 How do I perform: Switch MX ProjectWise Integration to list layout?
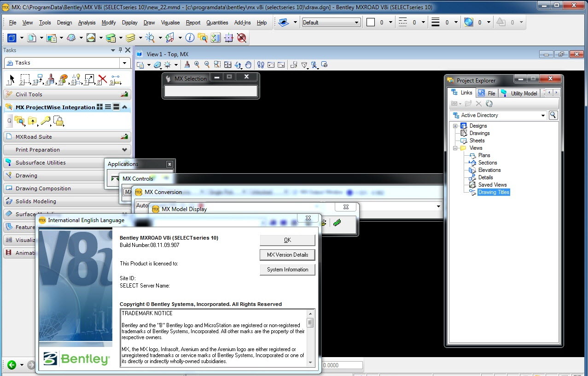[x=108, y=107]
